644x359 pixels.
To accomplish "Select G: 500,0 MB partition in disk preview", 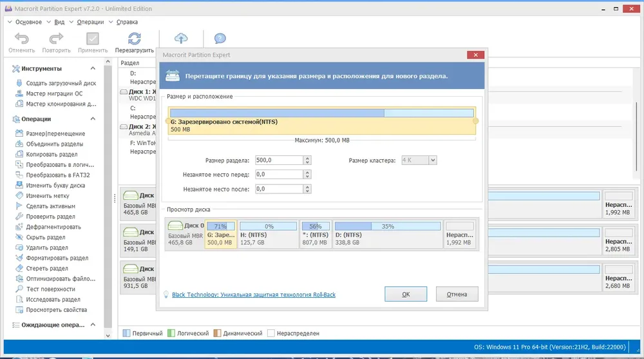I will pos(220,234).
